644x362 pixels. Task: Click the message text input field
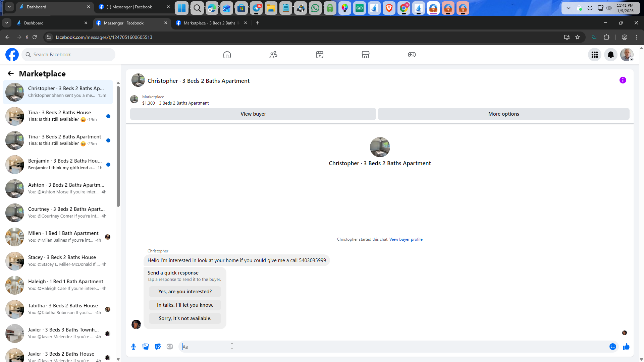pos(386,347)
